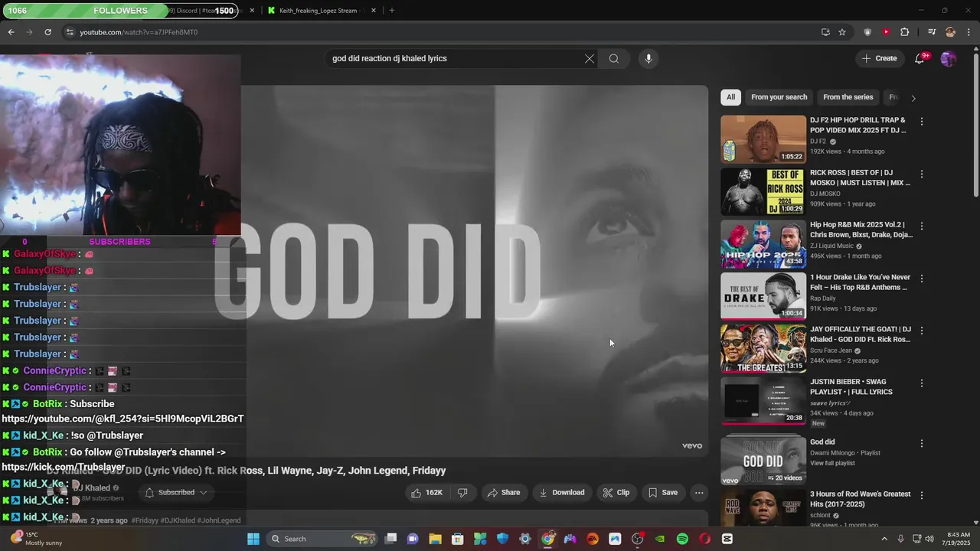This screenshot has height=551, width=980.
Task: Click the Create button
Action: click(x=879, y=58)
